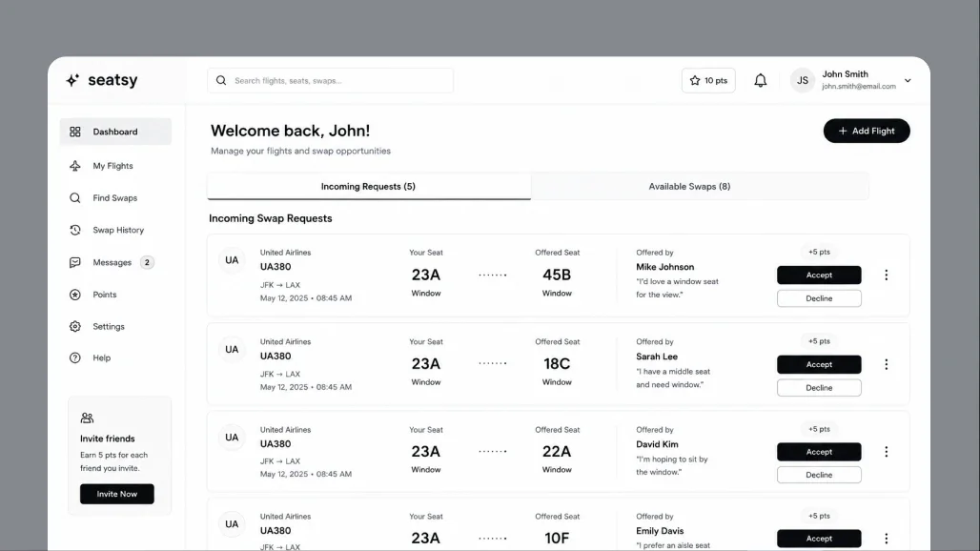Click the Welcome back, John! heading
The width and height of the screenshot is (980, 551).
290,131
